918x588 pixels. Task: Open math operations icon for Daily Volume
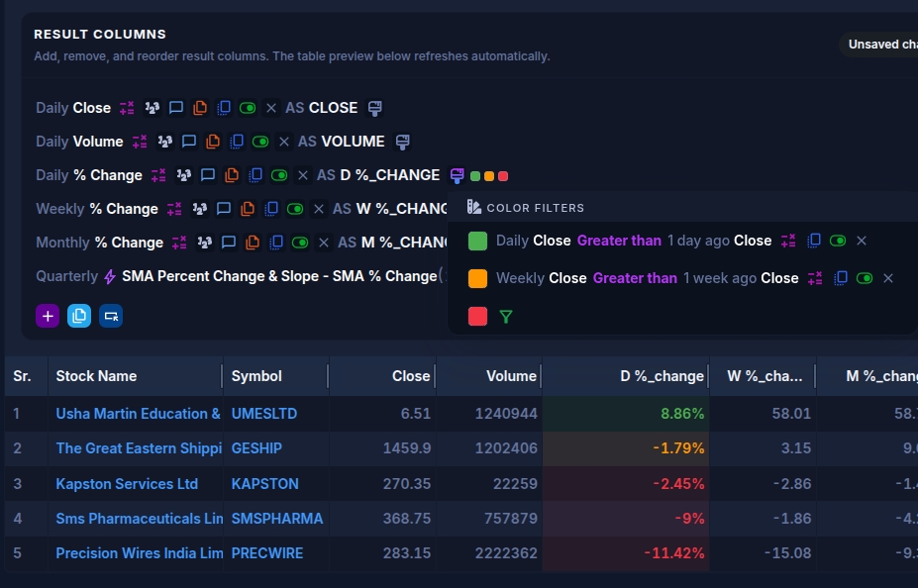coord(140,142)
